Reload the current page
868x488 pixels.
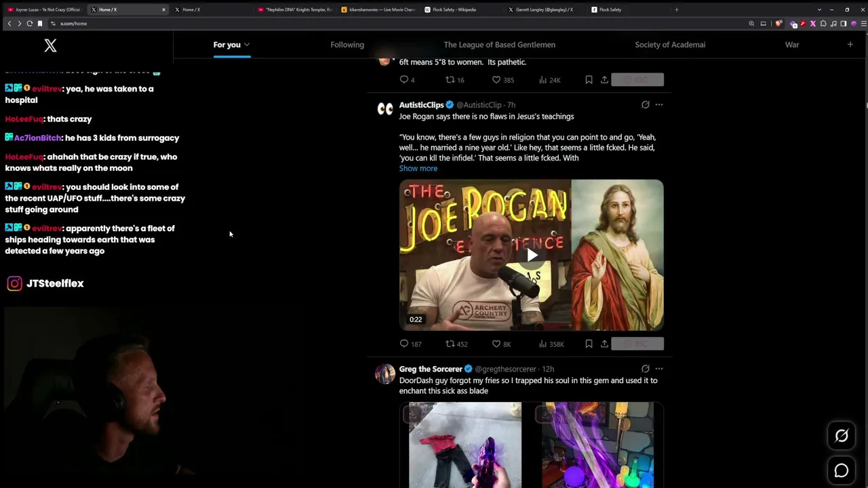click(29, 24)
